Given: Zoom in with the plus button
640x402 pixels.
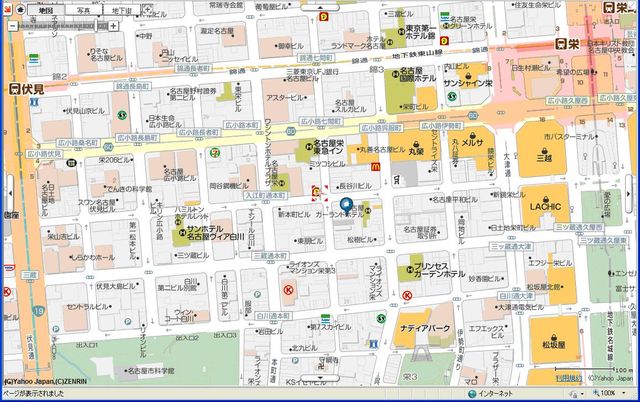Looking at the screenshot, I should click(113, 26).
